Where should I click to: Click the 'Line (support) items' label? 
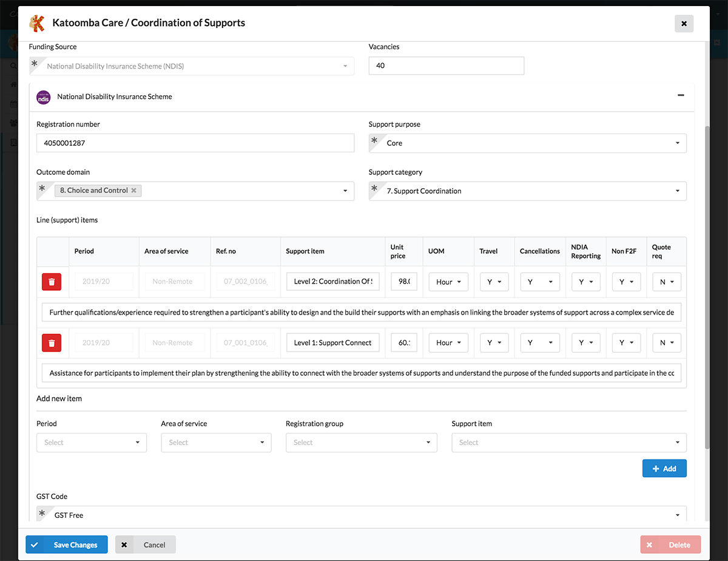click(x=67, y=220)
